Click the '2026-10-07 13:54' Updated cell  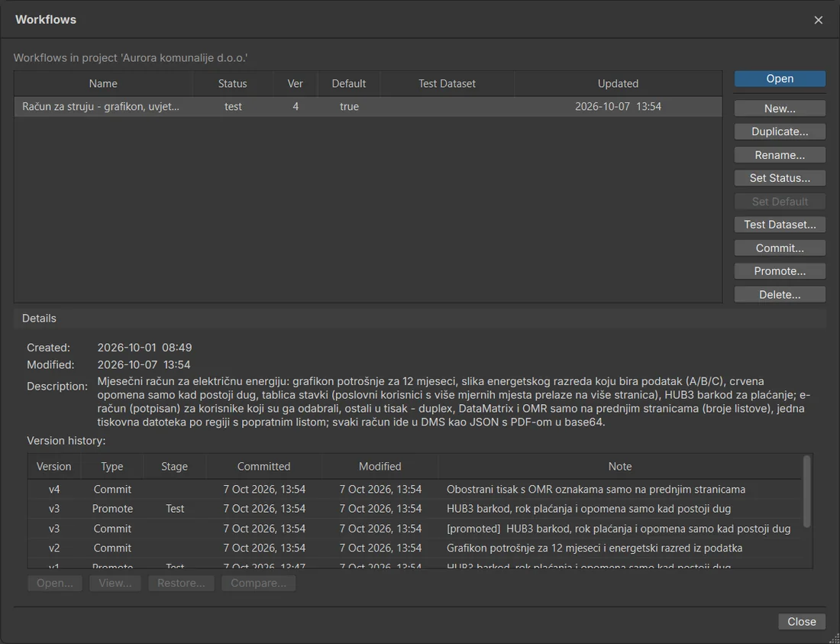pyautogui.click(x=618, y=107)
